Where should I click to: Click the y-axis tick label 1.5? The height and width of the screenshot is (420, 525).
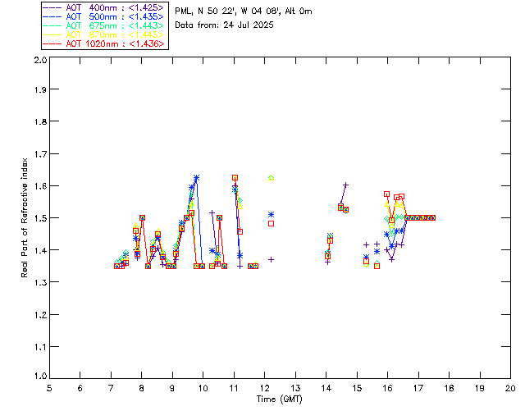click(x=40, y=218)
